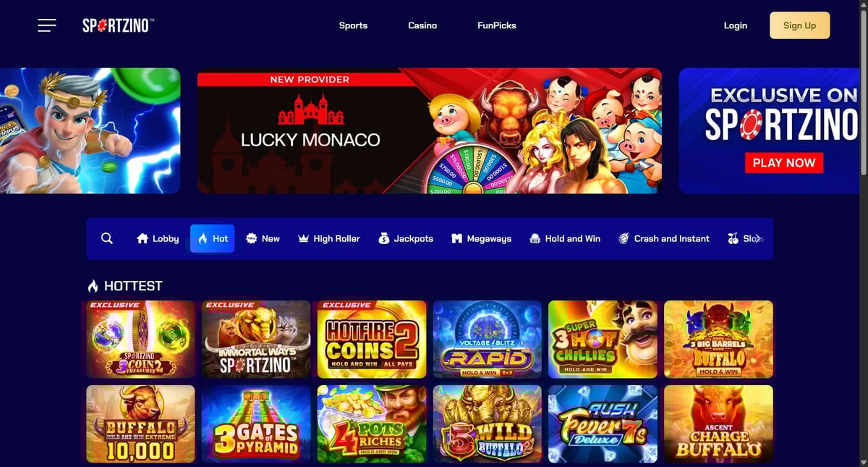Click the Sign Up button

click(799, 25)
